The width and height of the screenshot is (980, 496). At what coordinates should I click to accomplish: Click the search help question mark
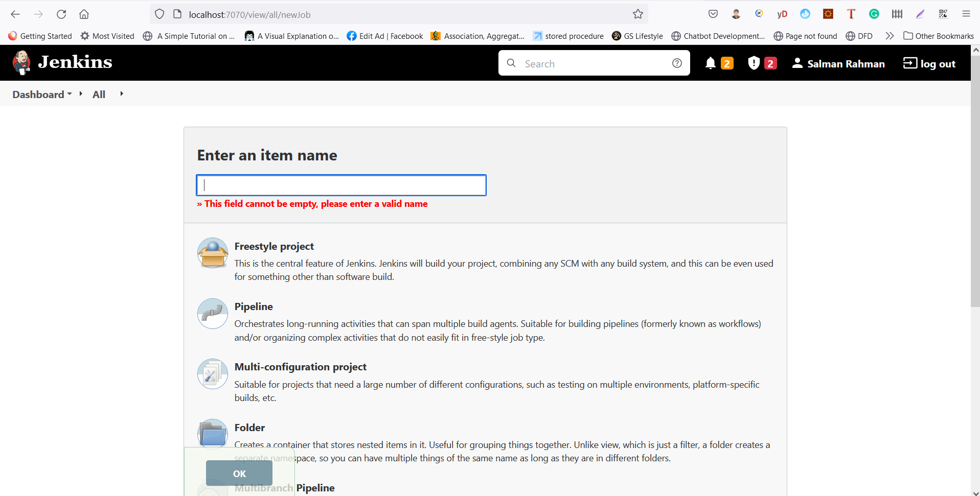[x=677, y=63]
